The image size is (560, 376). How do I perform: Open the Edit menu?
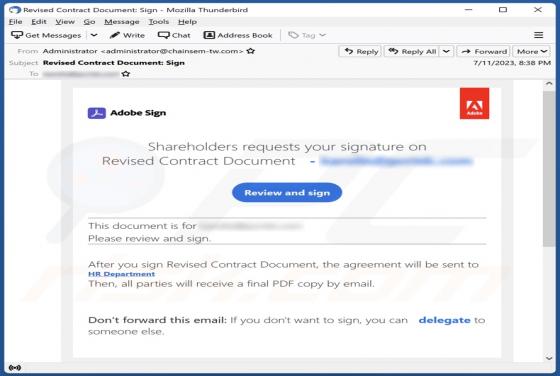(x=39, y=22)
